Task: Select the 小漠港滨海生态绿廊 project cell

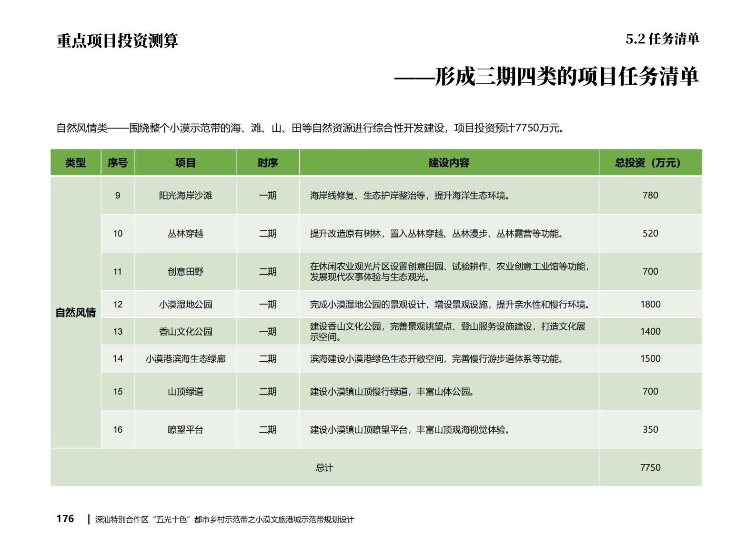Action: point(186,359)
